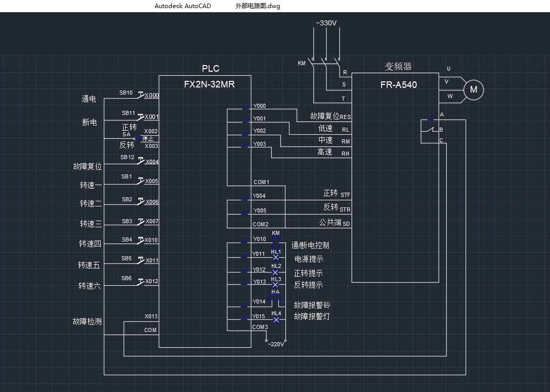Select the SB10 pushbutton switch symbol
Image resolution: width=550 pixels, height=392 pixels.
click(x=140, y=95)
